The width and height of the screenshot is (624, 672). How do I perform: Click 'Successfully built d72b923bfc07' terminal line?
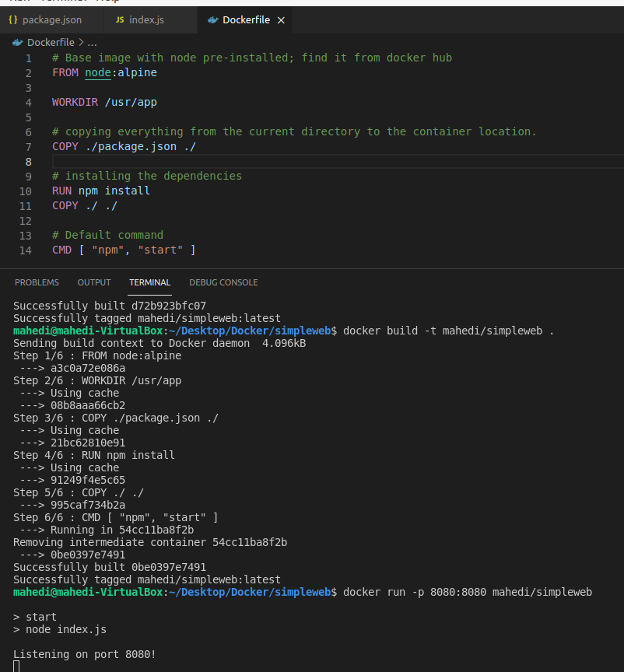pyautogui.click(x=110, y=306)
